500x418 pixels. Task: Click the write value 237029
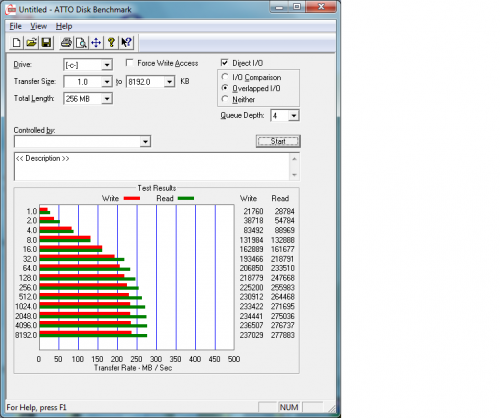[x=251, y=335]
